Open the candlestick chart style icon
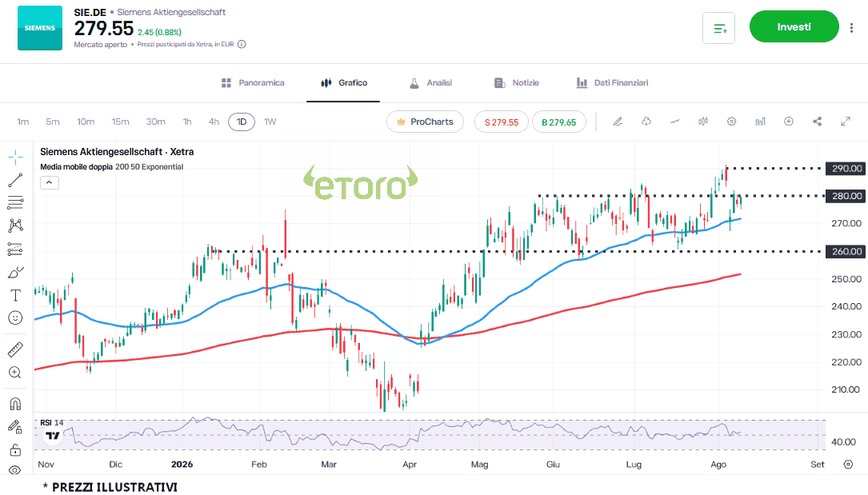 click(x=703, y=122)
